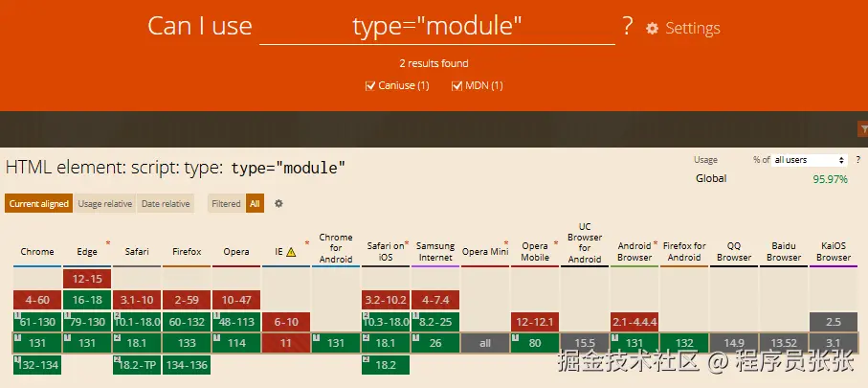Image resolution: width=868 pixels, height=388 pixels.
Task: Click the Opera Mobile 80 cell
Action: (535, 343)
